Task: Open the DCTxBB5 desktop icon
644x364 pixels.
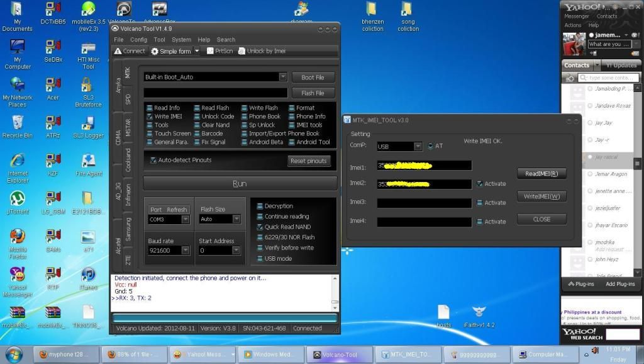Action: tap(53, 14)
